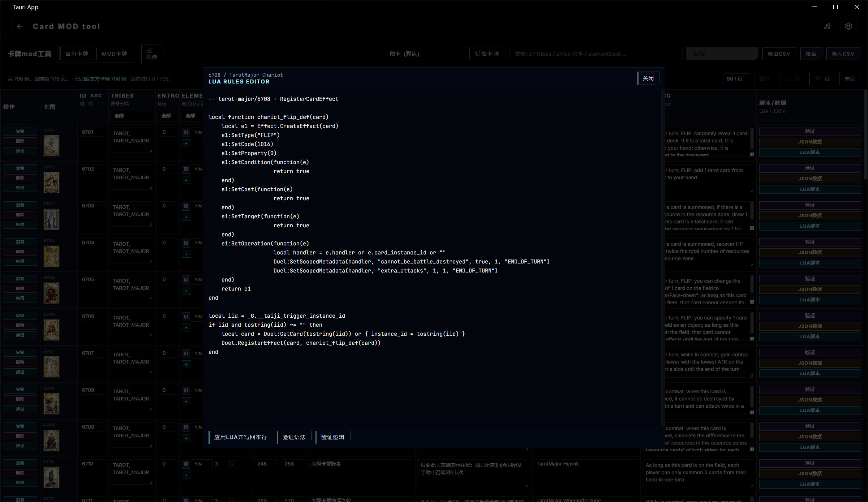Open the TRIBES 全部 filter dropdown
This screenshot has width=868, height=502.
pyautogui.click(x=132, y=116)
